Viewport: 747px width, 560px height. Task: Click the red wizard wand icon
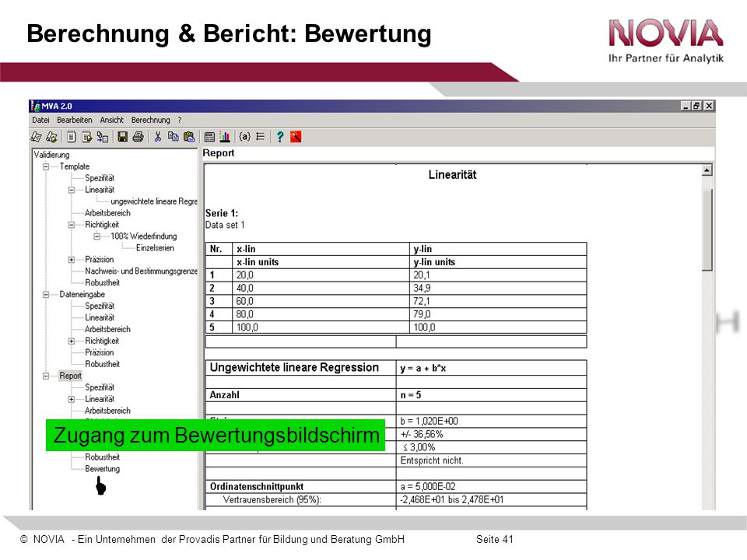[296, 137]
